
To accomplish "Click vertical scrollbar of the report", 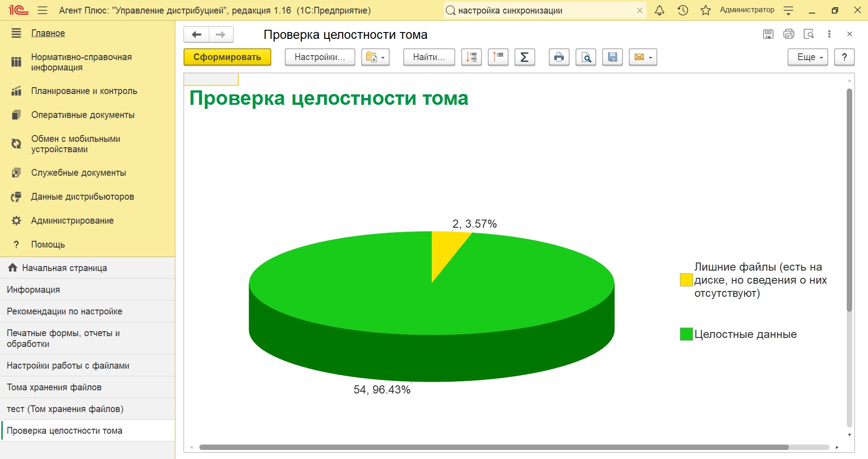I will [849, 200].
